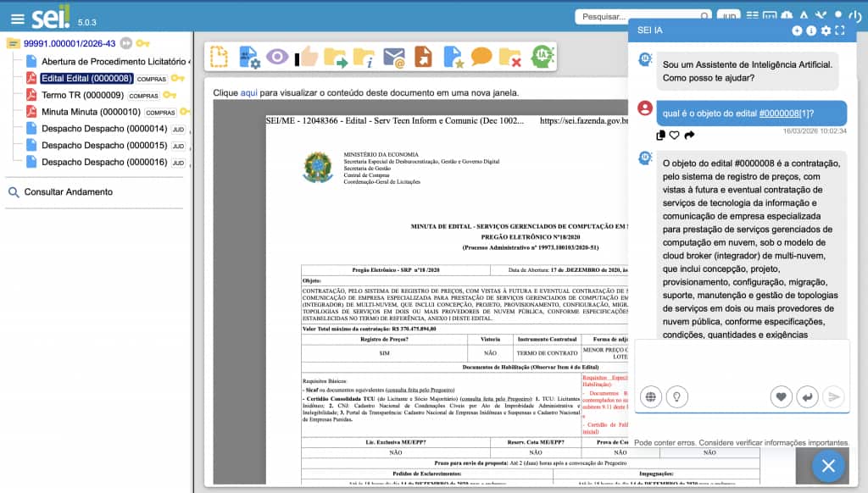Click the return arrow button in chat input
The height and width of the screenshot is (493, 868).
807,396
